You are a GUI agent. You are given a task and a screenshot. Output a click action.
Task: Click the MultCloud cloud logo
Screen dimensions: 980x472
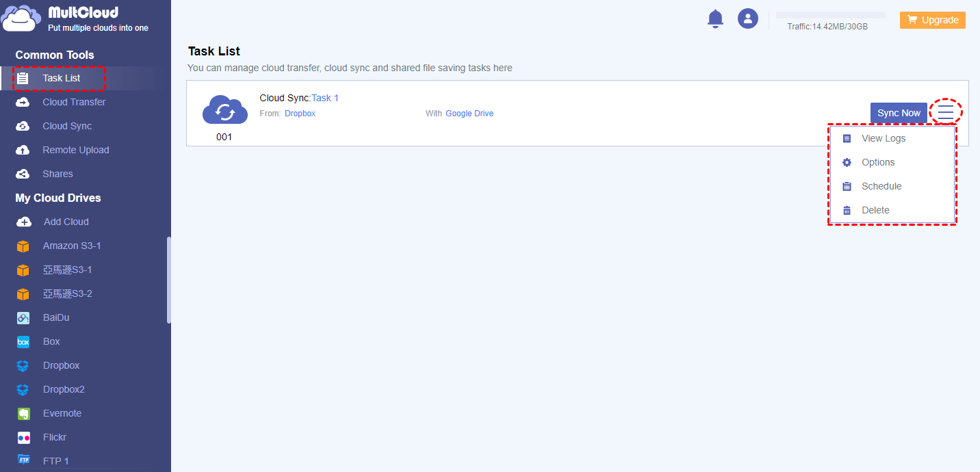click(x=21, y=18)
